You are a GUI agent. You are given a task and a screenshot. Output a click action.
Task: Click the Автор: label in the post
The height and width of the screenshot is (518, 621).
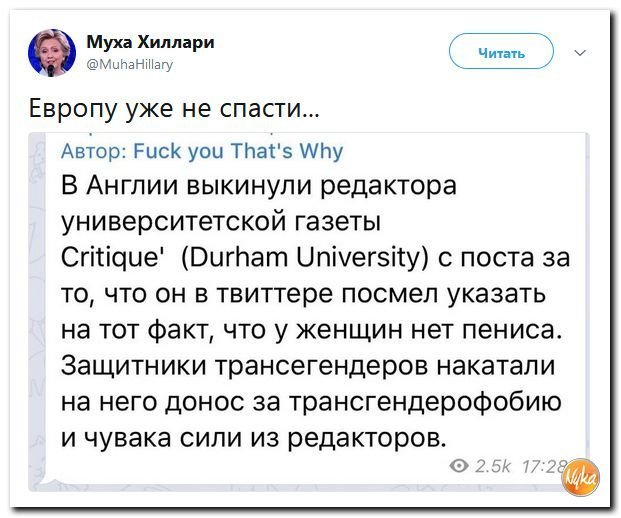coord(94,152)
